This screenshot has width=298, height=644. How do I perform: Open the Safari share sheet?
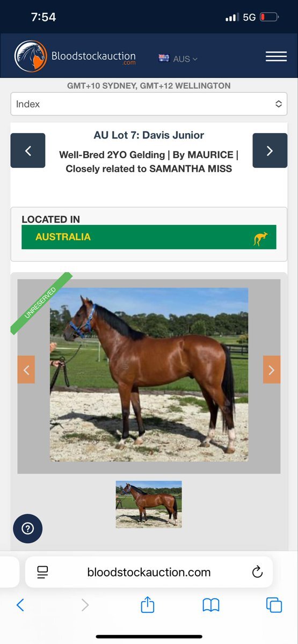click(x=148, y=605)
